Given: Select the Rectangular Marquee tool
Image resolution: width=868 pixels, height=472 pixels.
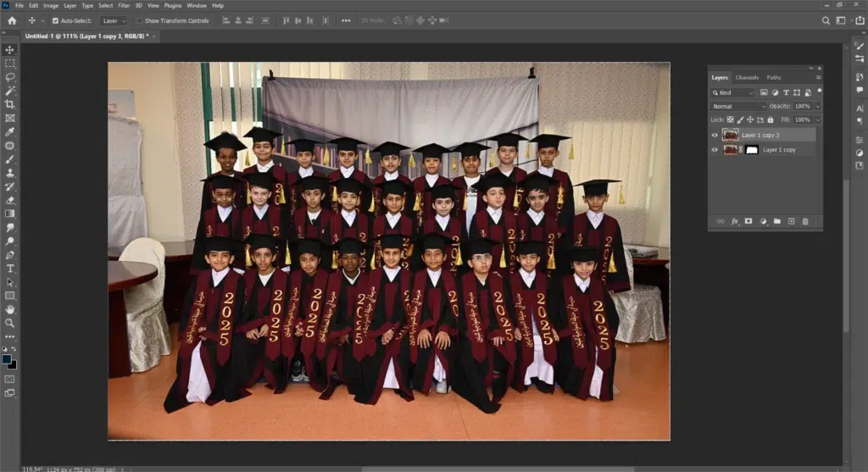Looking at the screenshot, I should (x=10, y=64).
